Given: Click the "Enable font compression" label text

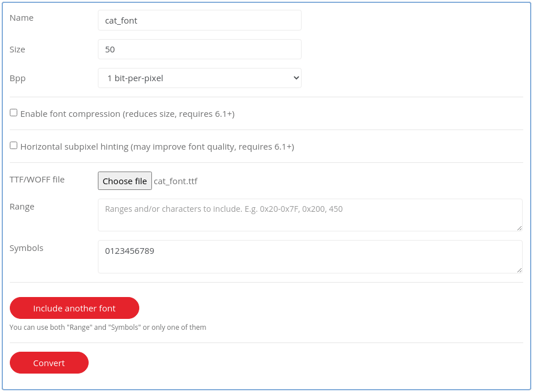Looking at the screenshot, I should pos(127,114).
